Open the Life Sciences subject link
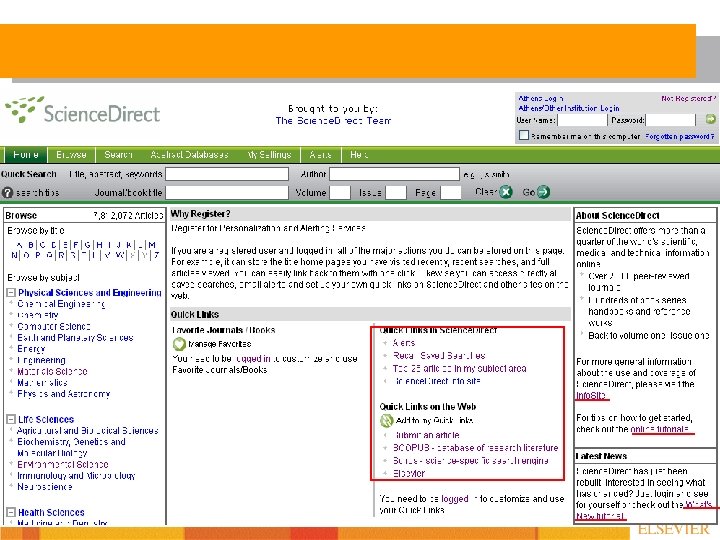Screen dimensions: 720x540 click(x=46, y=419)
